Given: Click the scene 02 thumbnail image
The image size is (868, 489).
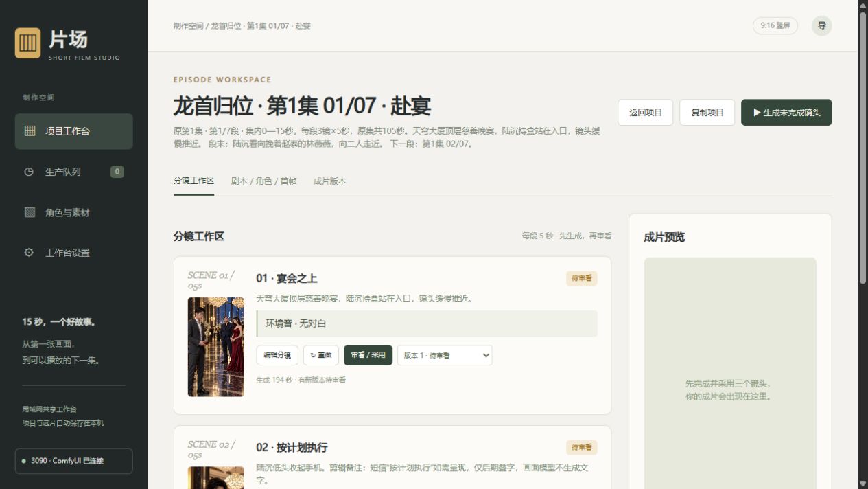Looking at the screenshot, I should [216, 478].
